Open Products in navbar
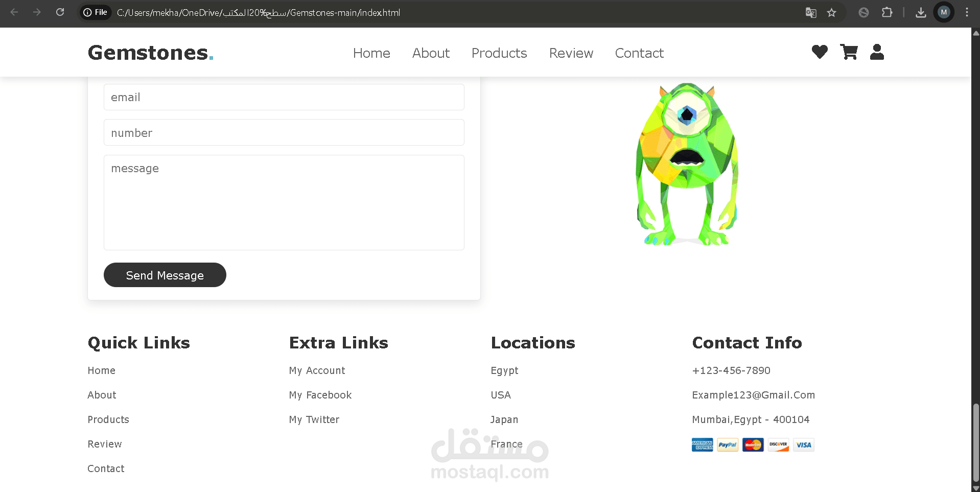This screenshot has height=492, width=980. click(499, 53)
